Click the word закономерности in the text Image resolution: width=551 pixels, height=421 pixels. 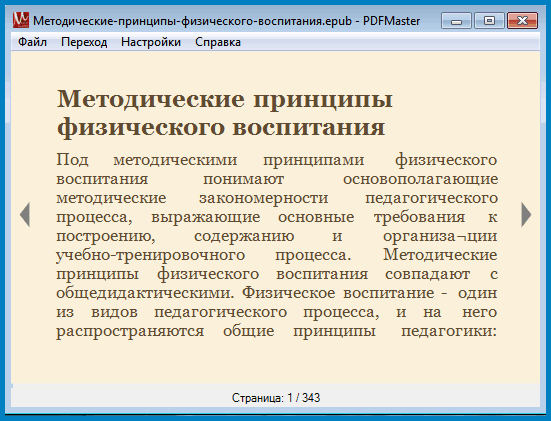(x=264, y=198)
